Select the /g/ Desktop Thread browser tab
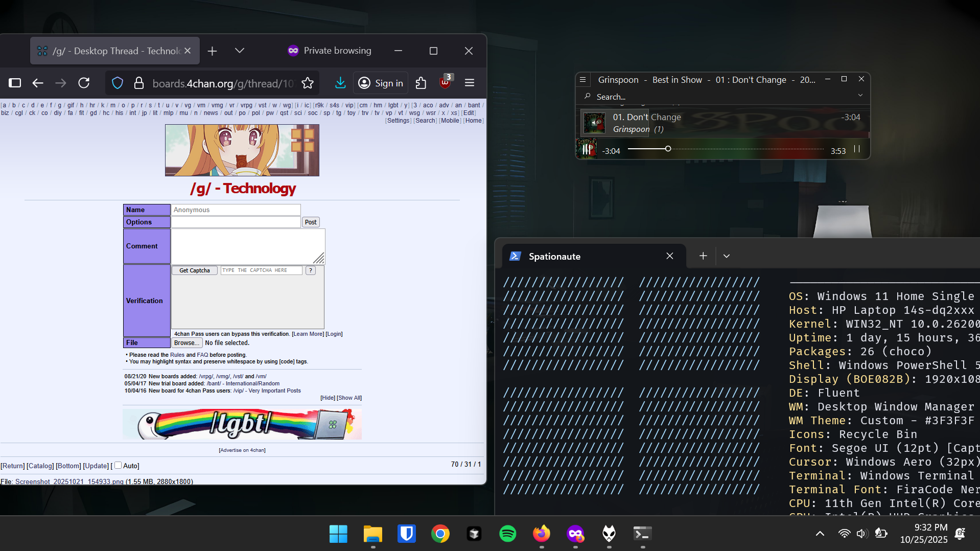The image size is (980, 551). tap(115, 51)
